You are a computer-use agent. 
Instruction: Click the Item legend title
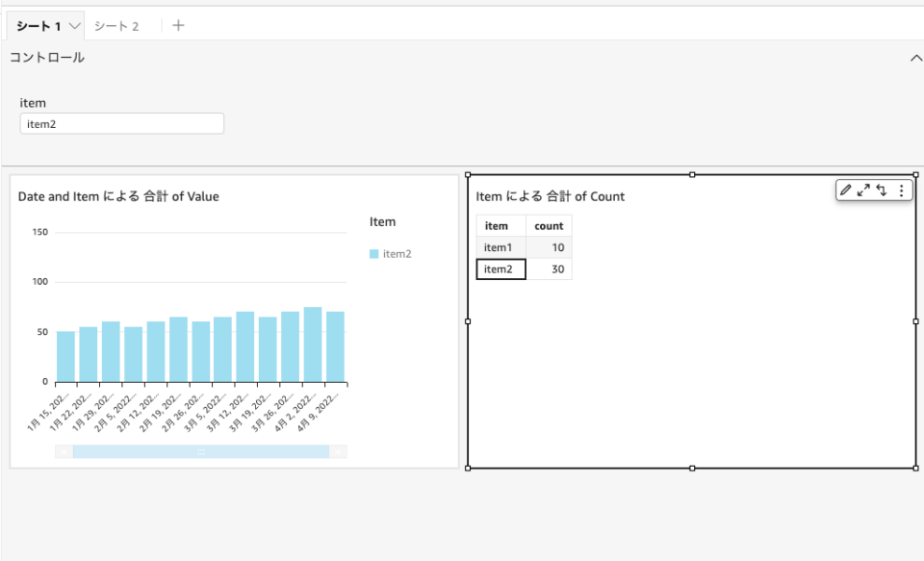[x=381, y=221]
